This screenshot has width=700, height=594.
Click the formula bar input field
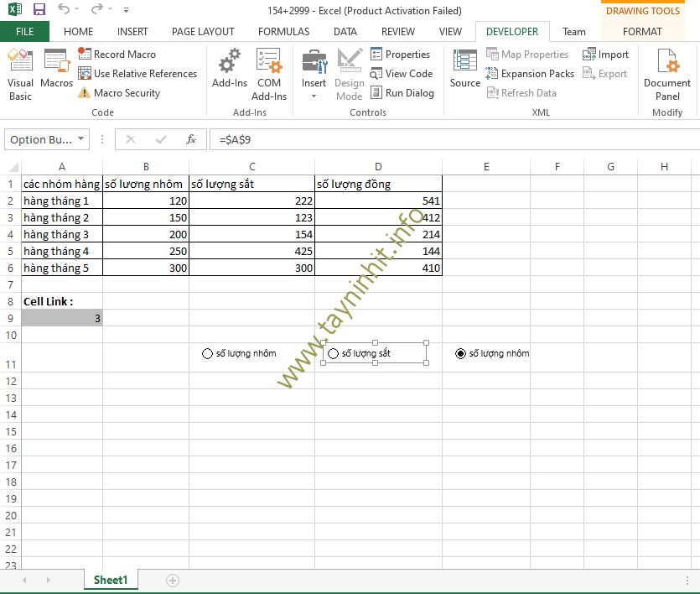click(453, 140)
